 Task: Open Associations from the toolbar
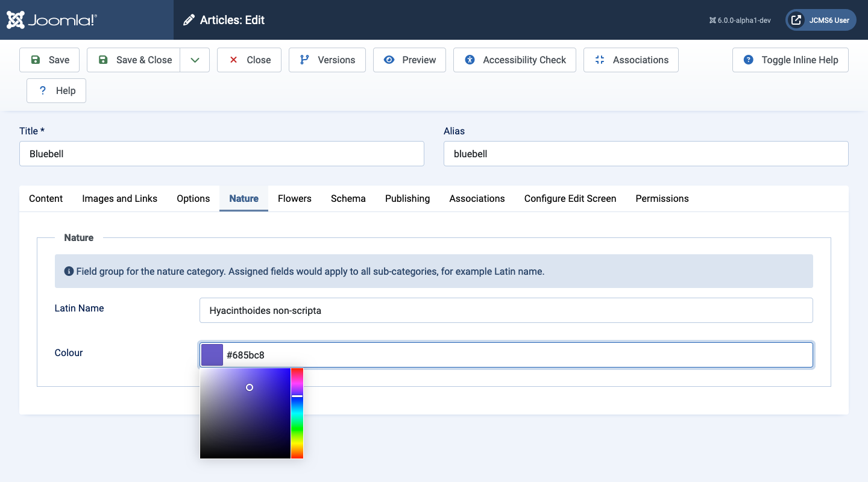pos(631,60)
